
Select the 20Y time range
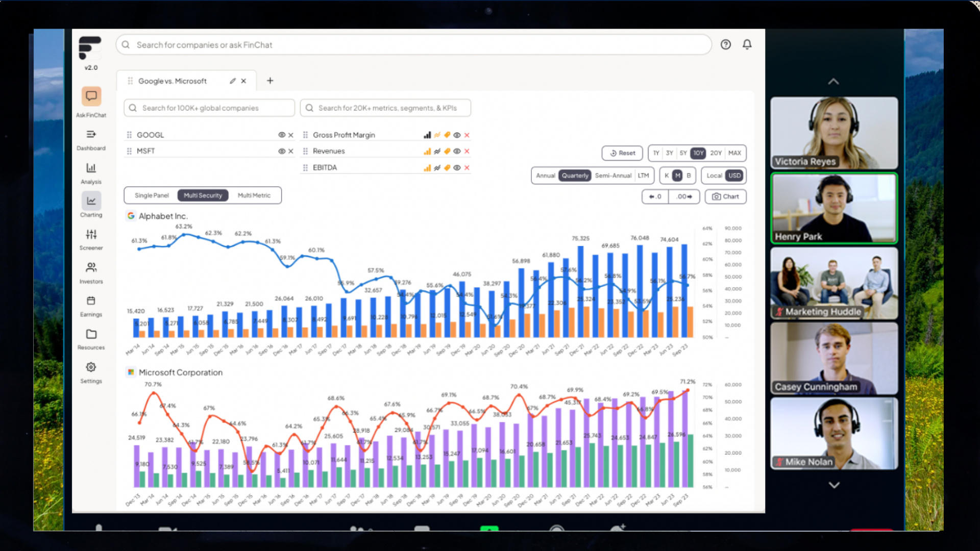point(716,153)
